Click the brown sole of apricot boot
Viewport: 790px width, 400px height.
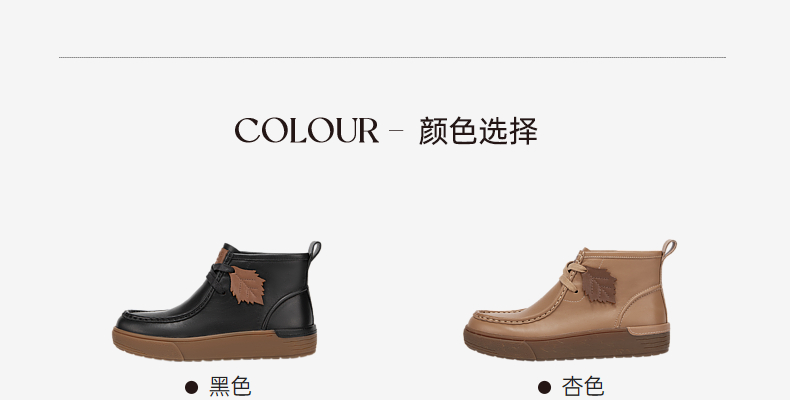coord(567,345)
